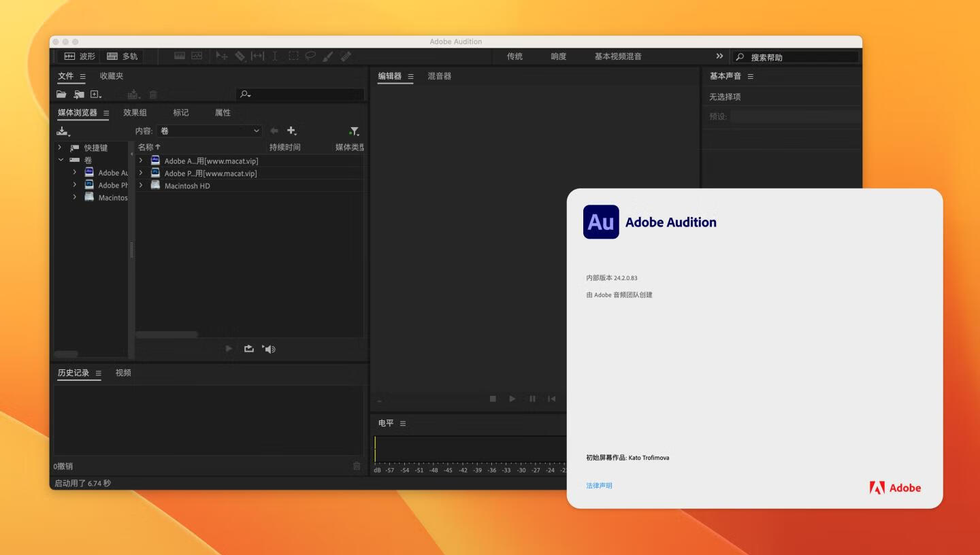
Task: Click the add shortcut plus icon
Action: (292, 131)
